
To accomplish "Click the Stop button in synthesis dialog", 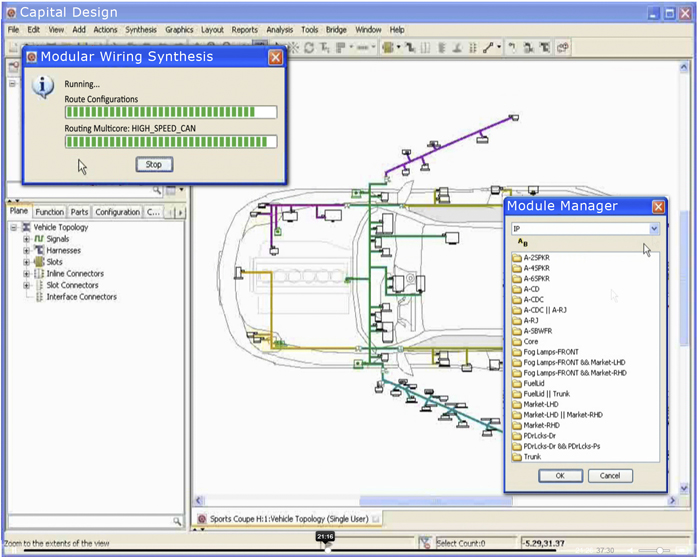I will tap(154, 164).
